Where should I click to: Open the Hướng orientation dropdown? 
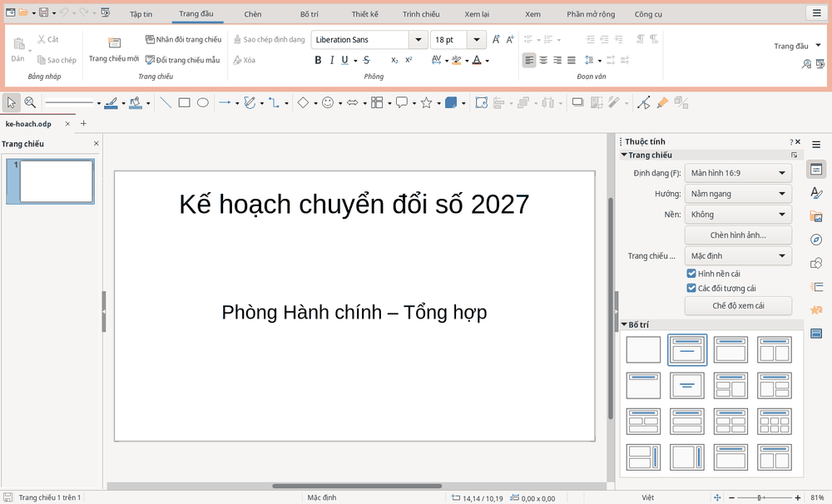pos(738,194)
